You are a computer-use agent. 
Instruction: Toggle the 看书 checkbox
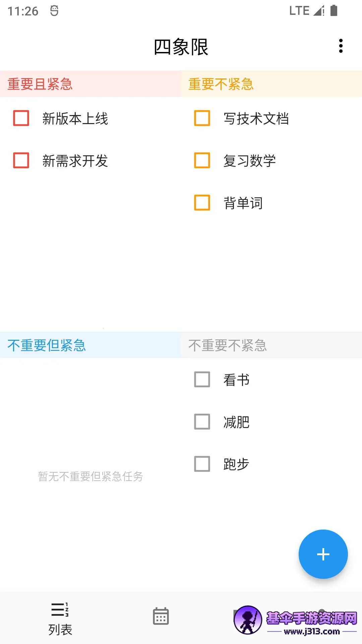pos(202,379)
